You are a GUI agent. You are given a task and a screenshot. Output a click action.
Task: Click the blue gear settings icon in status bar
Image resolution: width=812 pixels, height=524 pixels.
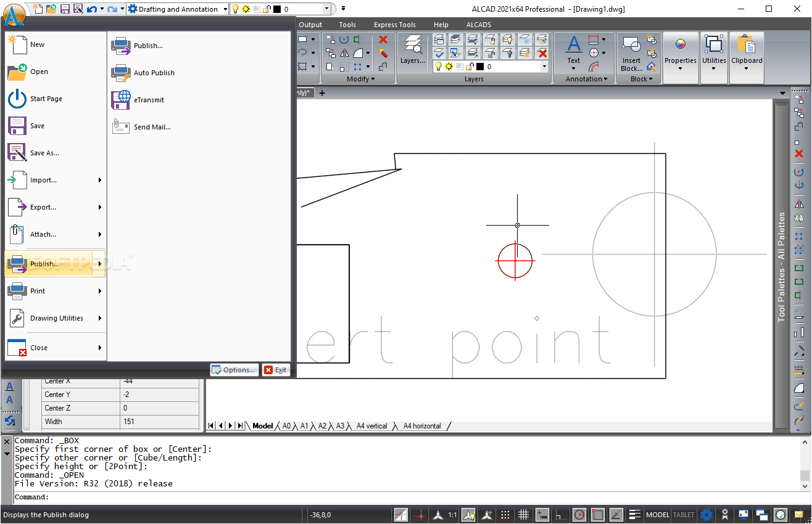click(706, 515)
